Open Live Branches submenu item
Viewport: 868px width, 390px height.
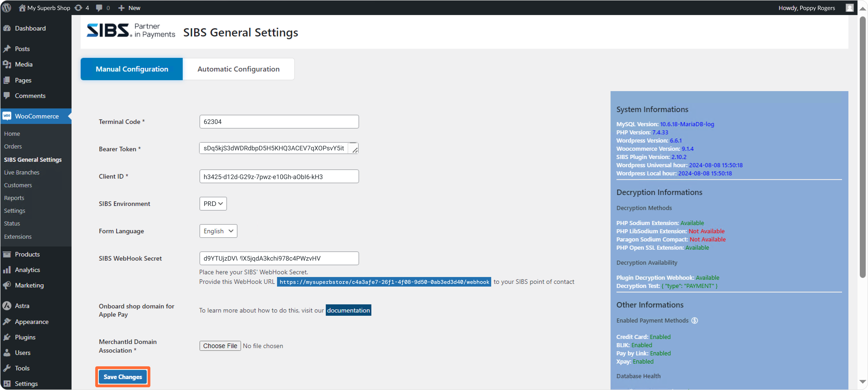[22, 172]
